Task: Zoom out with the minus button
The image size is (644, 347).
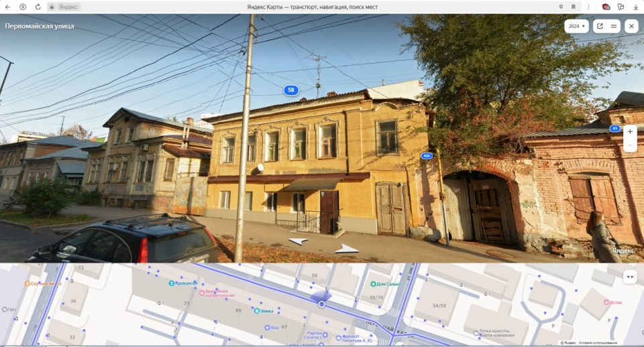Action: click(629, 146)
